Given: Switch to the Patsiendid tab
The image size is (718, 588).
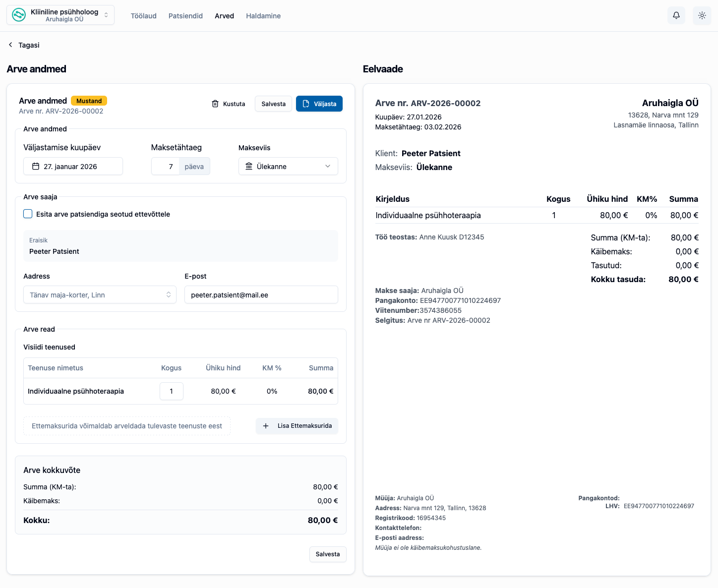Looking at the screenshot, I should pyautogui.click(x=185, y=15).
